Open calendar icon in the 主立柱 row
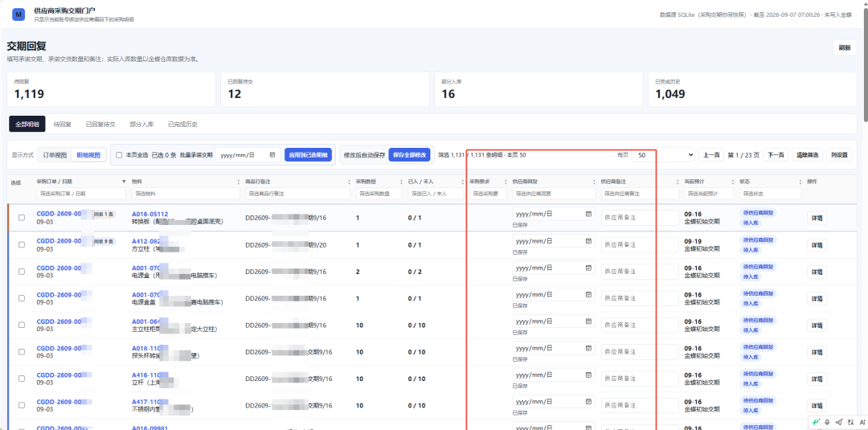This screenshot has width=868, height=430. pyautogui.click(x=588, y=321)
